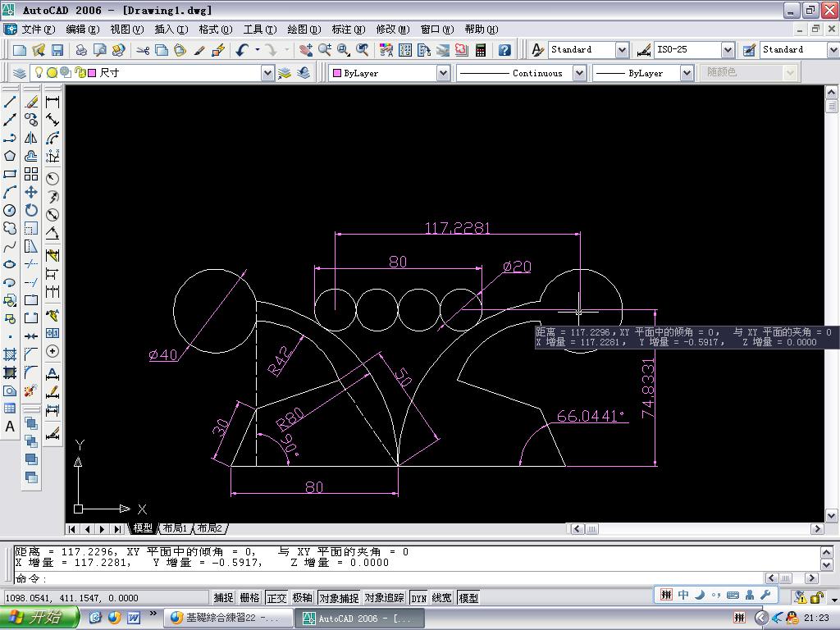The width and height of the screenshot is (840, 630).
Task: Select the Multiline Text tool
Action: pyautogui.click(x=10, y=427)
